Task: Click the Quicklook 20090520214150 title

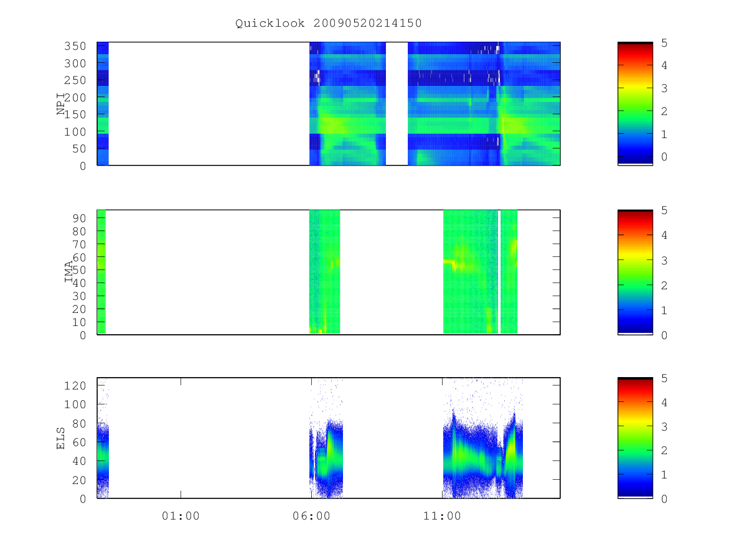Action: 329,24
